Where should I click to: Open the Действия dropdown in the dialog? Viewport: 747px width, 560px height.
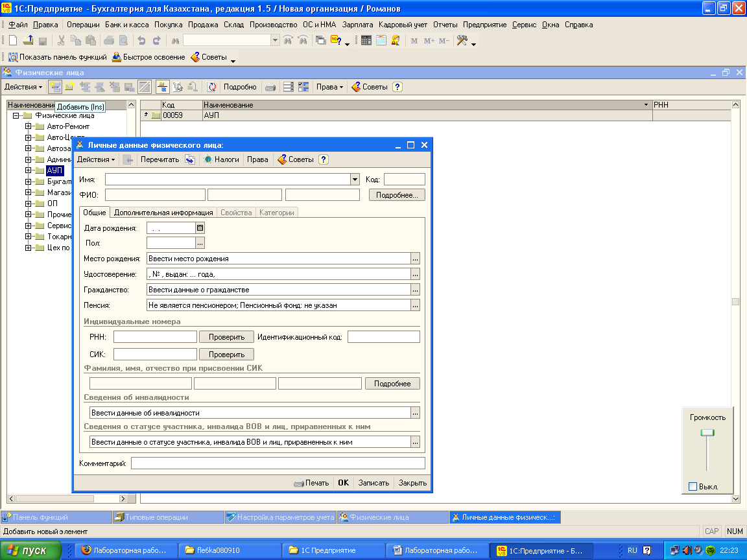pyautogui.click(x=96, y=159)
